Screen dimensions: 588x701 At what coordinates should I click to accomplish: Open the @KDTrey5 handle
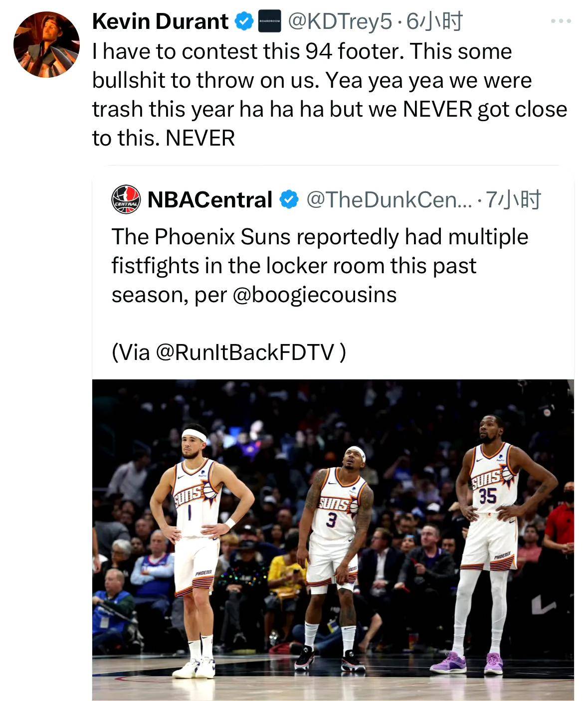tap(340, 21)
